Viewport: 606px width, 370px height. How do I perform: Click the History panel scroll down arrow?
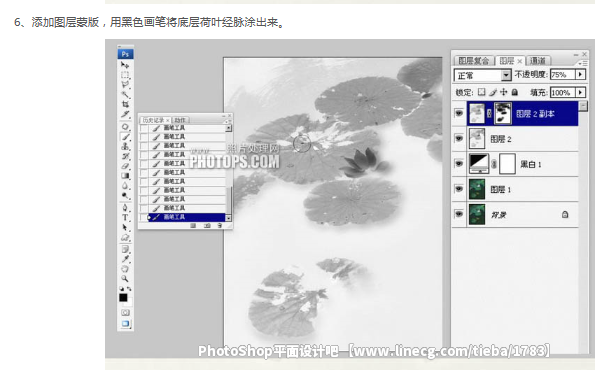coord(228,218)
